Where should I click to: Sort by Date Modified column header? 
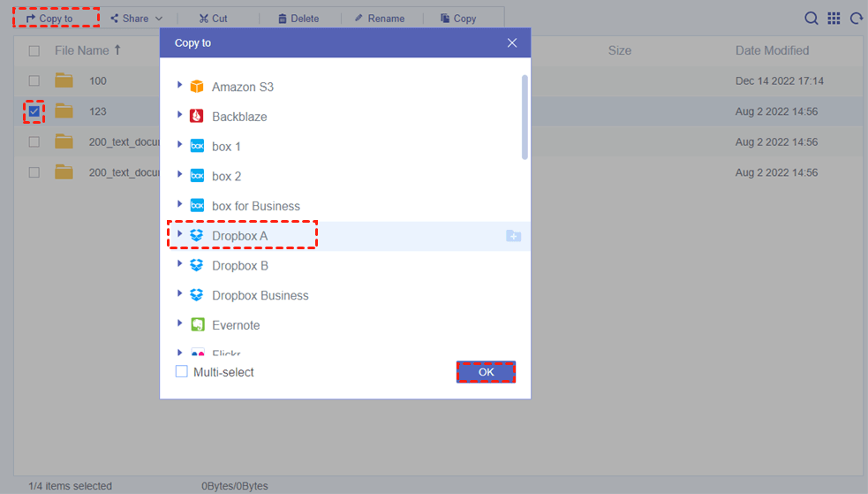[773, 50]
